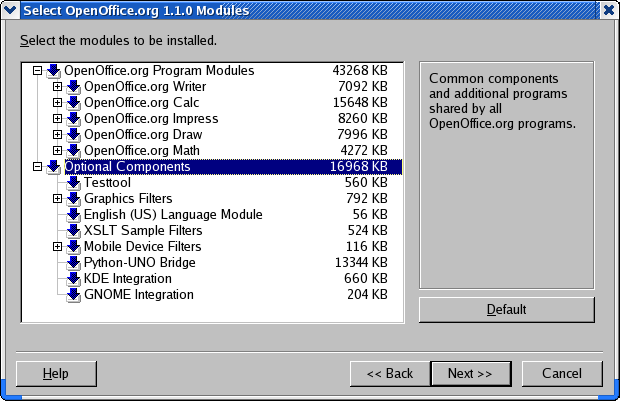
Task: Collapse the Optional Components tree
Action: [x=37, y=166]
